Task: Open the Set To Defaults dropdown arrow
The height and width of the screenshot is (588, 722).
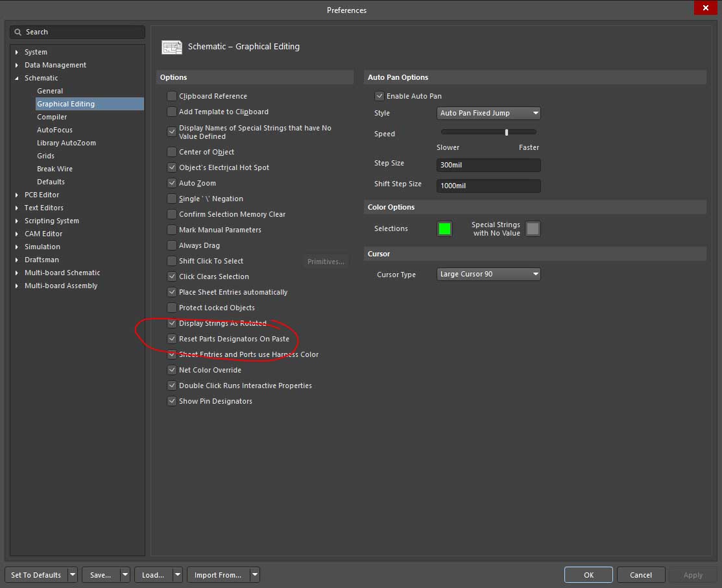Action: 72,575
